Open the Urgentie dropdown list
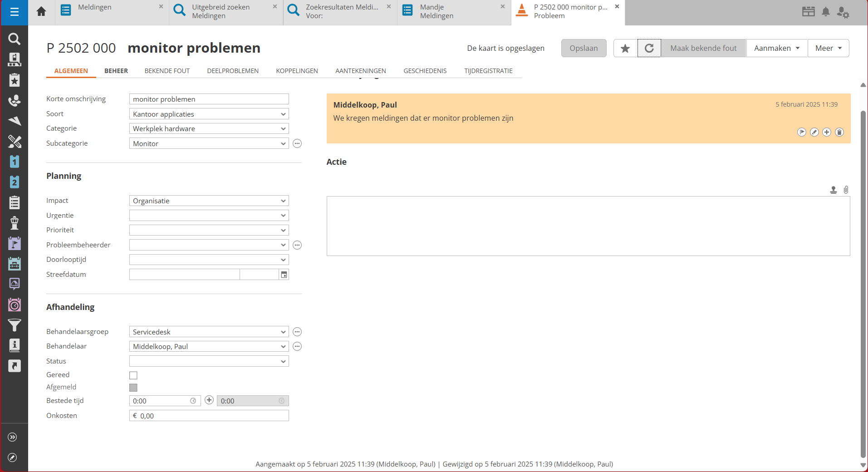 point(283,216)
